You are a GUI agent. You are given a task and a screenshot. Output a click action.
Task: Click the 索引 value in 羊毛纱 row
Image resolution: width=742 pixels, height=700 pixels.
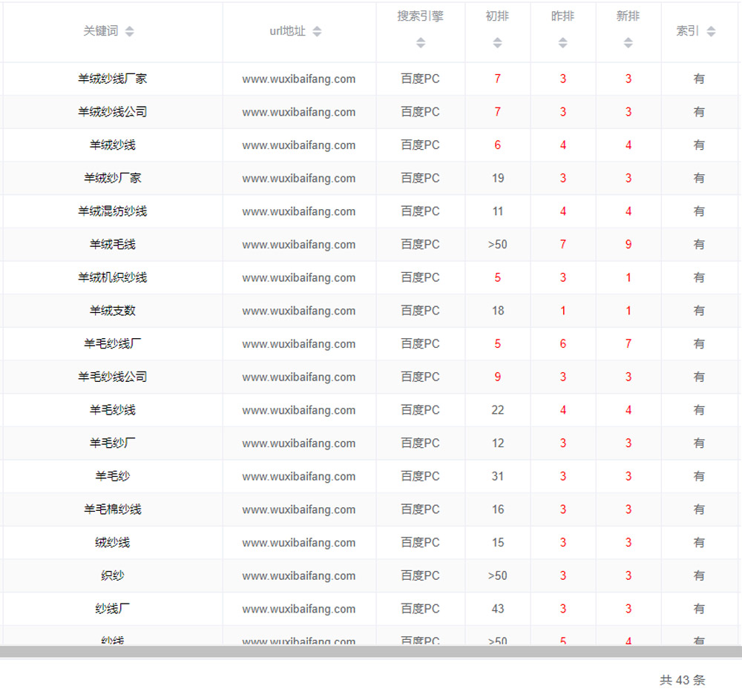point(698,476)
